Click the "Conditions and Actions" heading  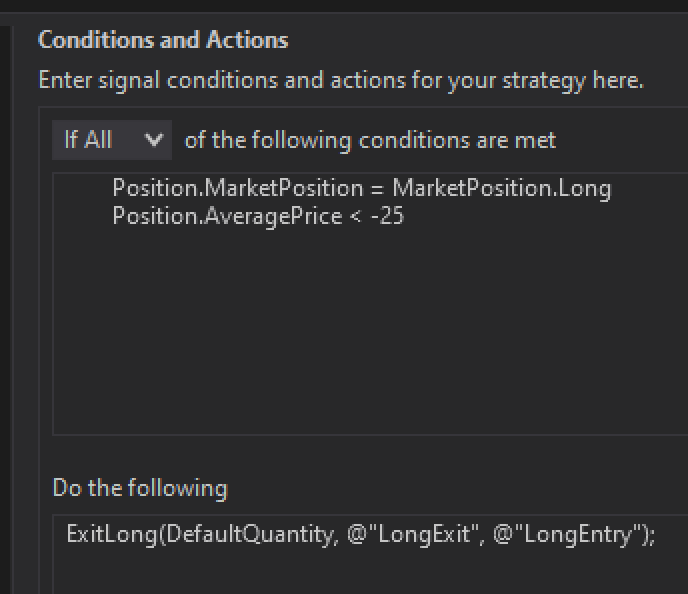click(x=163, y=40)
